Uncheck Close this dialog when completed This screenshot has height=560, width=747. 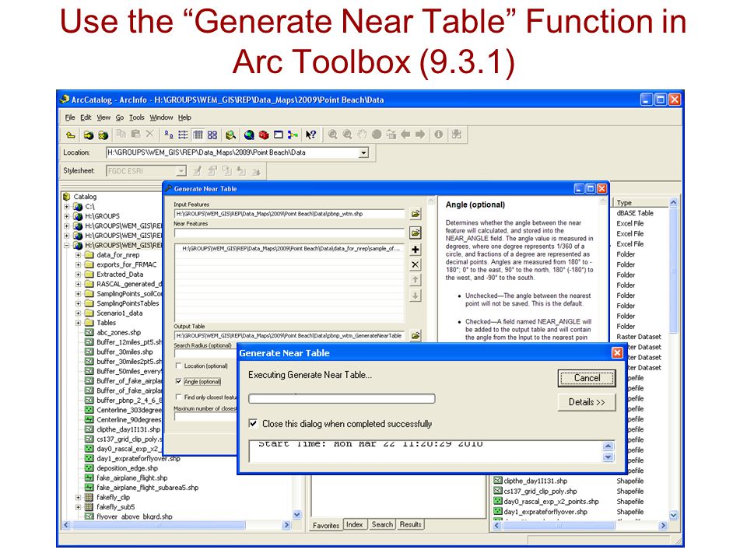coord(254,423)
